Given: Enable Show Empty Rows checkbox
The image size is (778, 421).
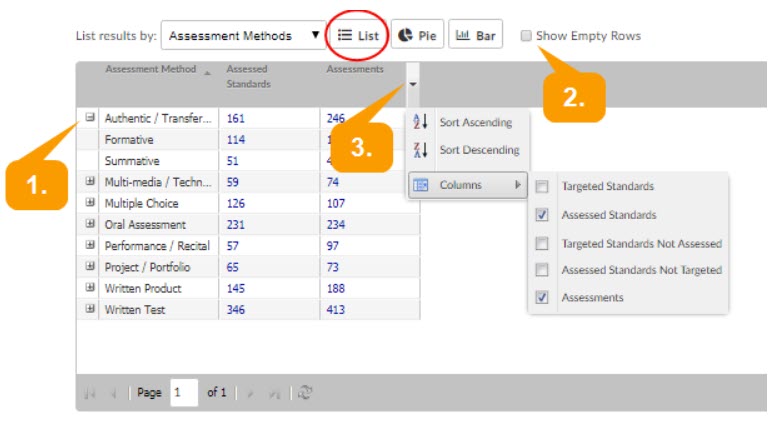Looking at the screenshot, I should (x=526, y=36).
